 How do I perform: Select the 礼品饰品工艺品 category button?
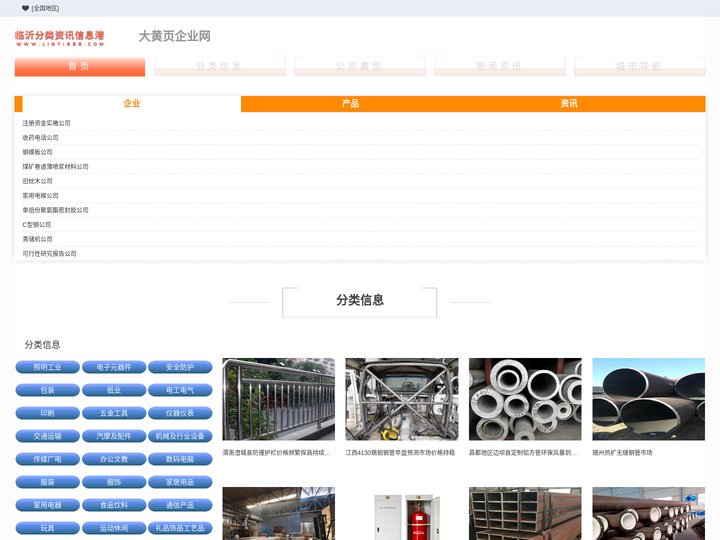pyautogui.click(x=180, y=528)
